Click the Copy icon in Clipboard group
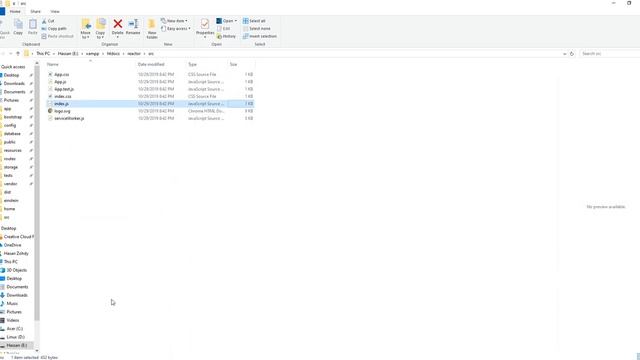 18,25
